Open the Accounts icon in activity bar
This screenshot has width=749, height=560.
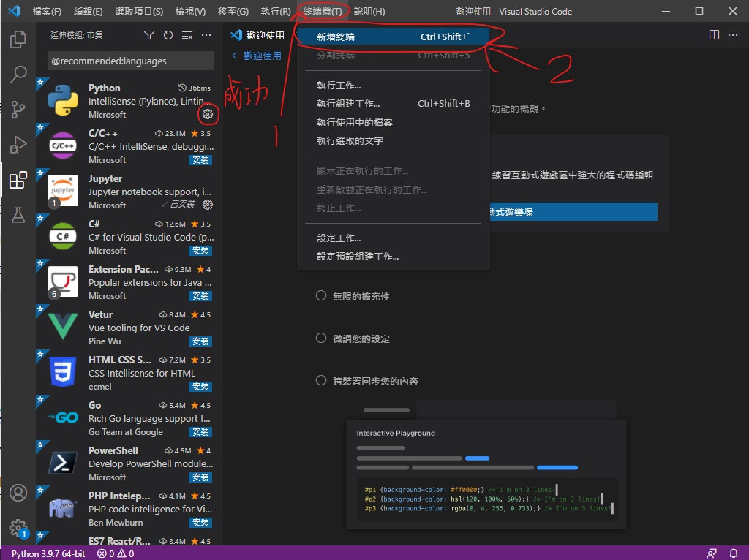click(x=18, y=492)
